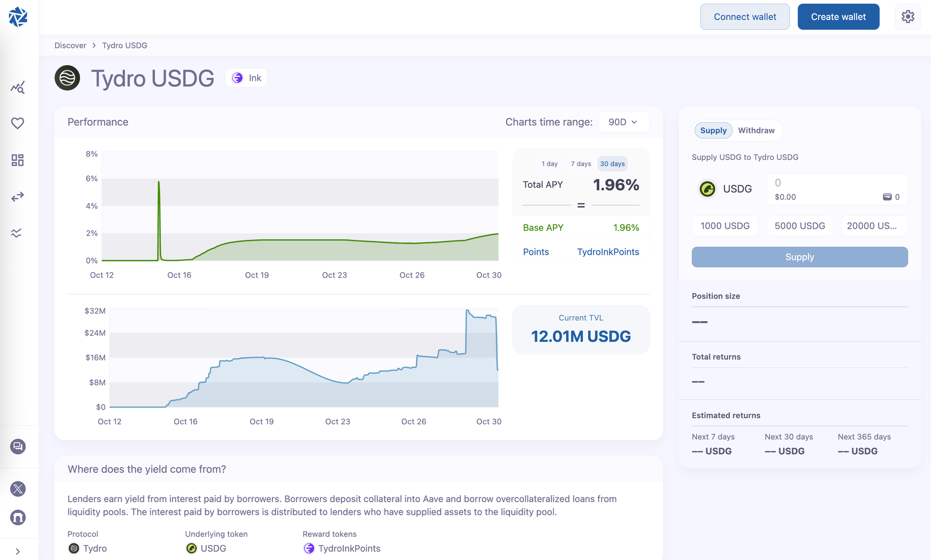Click the USDG amount input field
931x560 pixels.
(829, 183)
